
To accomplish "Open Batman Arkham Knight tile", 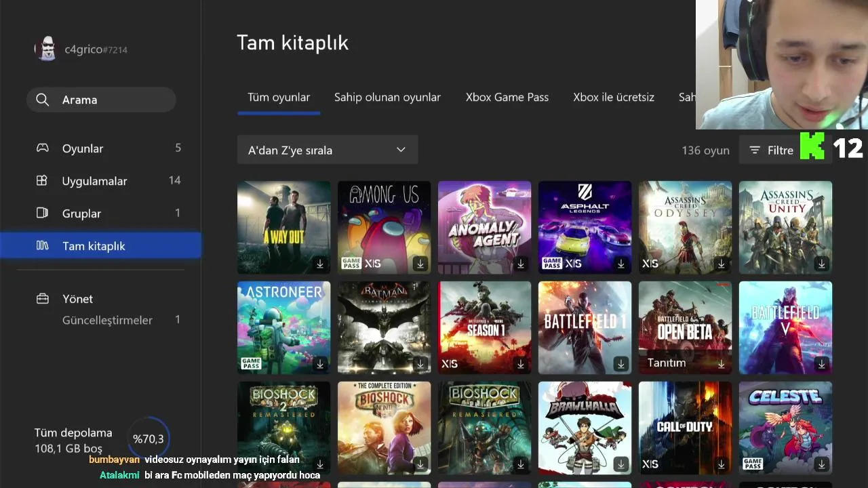I will coord(384,327).
